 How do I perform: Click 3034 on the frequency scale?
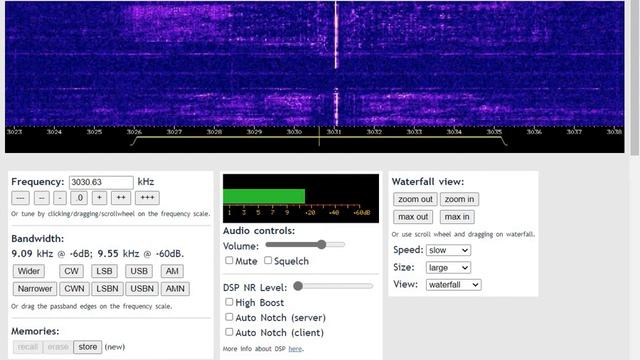click(x=454, y=132)
